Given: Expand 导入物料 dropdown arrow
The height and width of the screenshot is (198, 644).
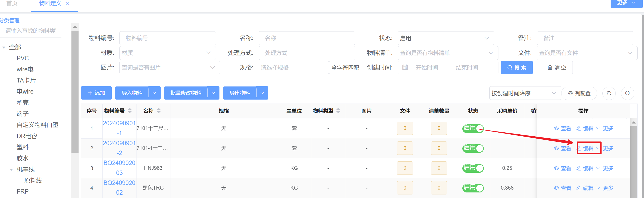Looking at the screenshot, I should [x=154, y=93].
